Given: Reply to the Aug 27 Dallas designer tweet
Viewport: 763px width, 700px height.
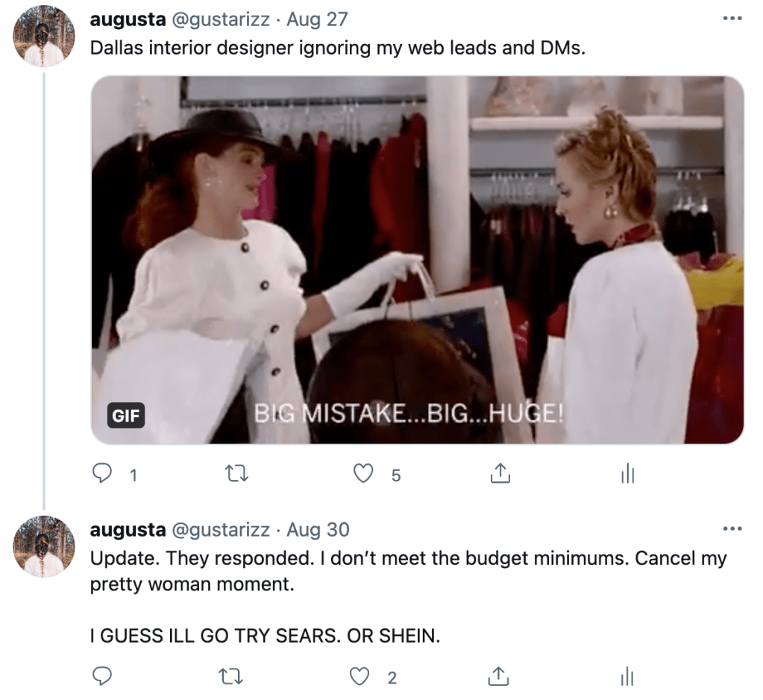Looking at the screenshot, I should [x=102, y=473].
